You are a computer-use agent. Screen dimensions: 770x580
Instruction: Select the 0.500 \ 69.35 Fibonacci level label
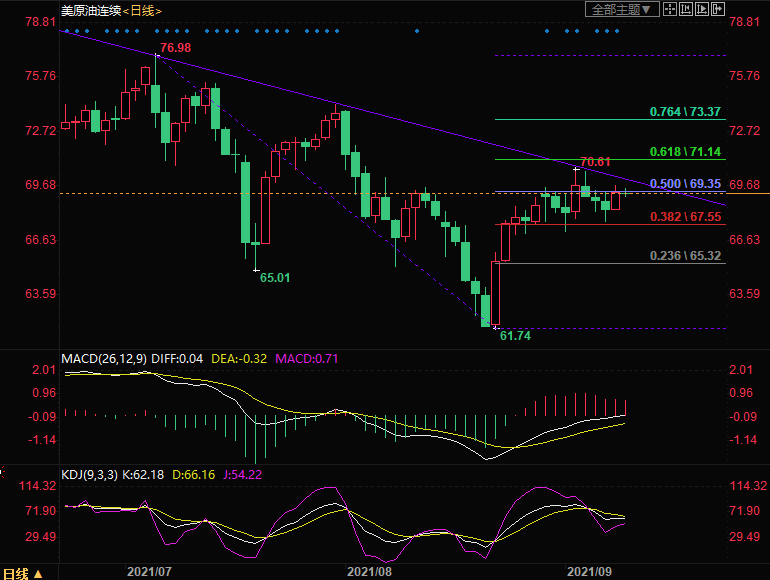(x=685, y=185)
